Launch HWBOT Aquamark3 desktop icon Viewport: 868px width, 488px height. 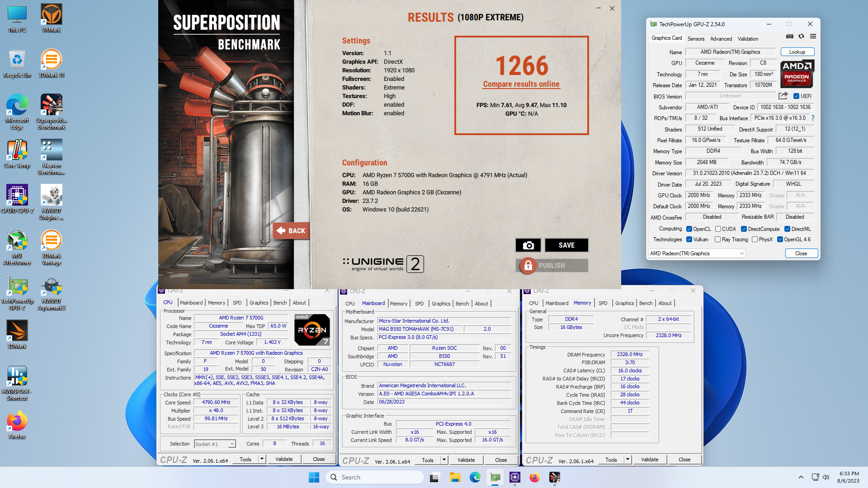[x=51, y=292]
